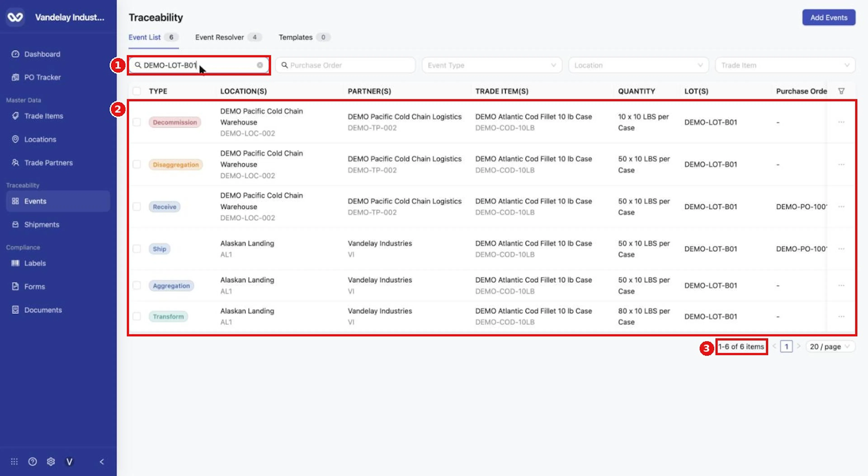This screenshot has height=476, width=868.
Task: Expand the Event Type dropdown
Action: point(492,65)
